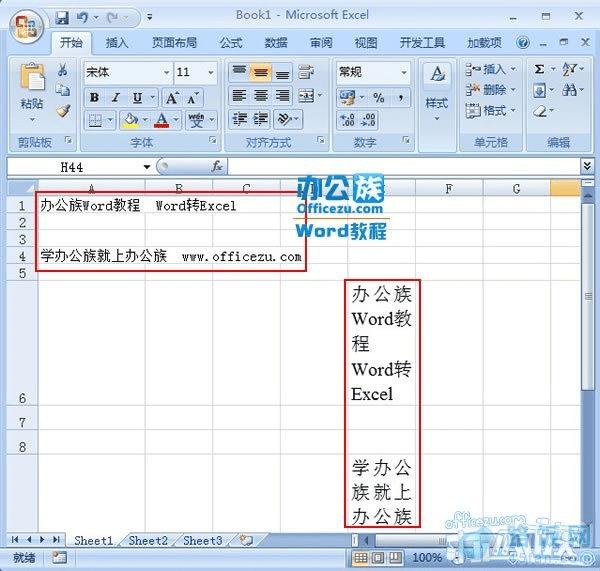The image size is (600, 571).
Task: Apply cell borders with the border icon
Action: coord(95,121)
